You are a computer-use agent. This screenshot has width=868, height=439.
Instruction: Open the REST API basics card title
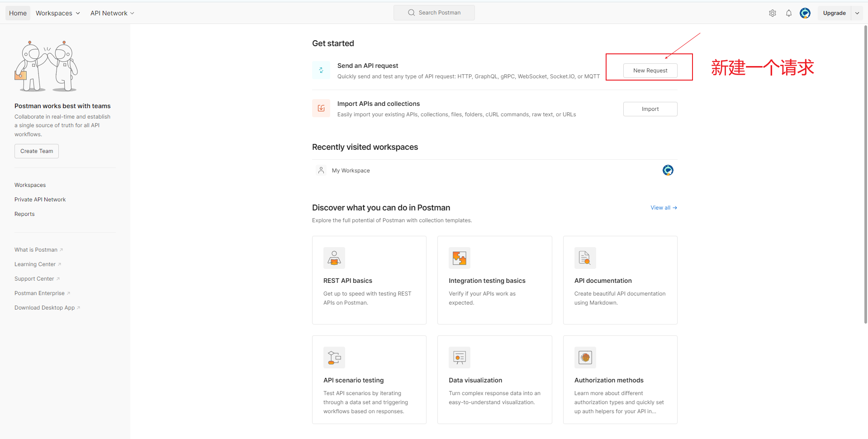tap(348, 281)
